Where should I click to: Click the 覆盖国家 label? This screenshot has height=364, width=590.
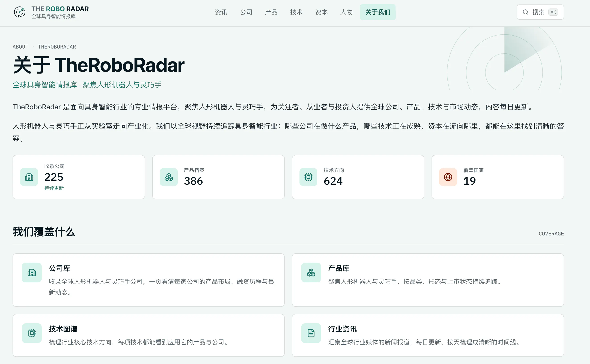click(473, 170)
